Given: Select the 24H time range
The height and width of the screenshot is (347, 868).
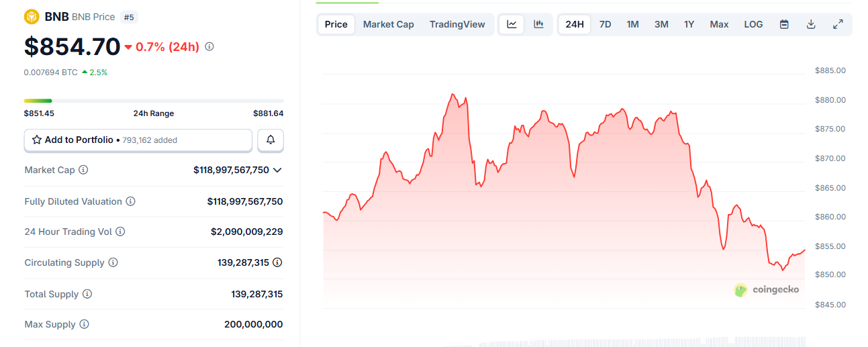Looking at the screenshot, I should (x=575, y=24).
